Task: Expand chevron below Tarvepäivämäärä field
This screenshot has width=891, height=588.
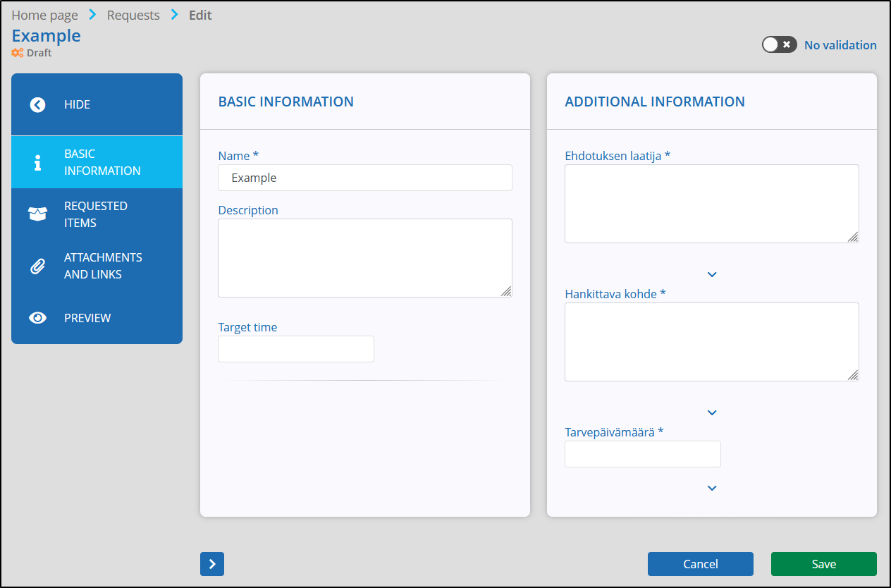Action: [x=712, y=488]
